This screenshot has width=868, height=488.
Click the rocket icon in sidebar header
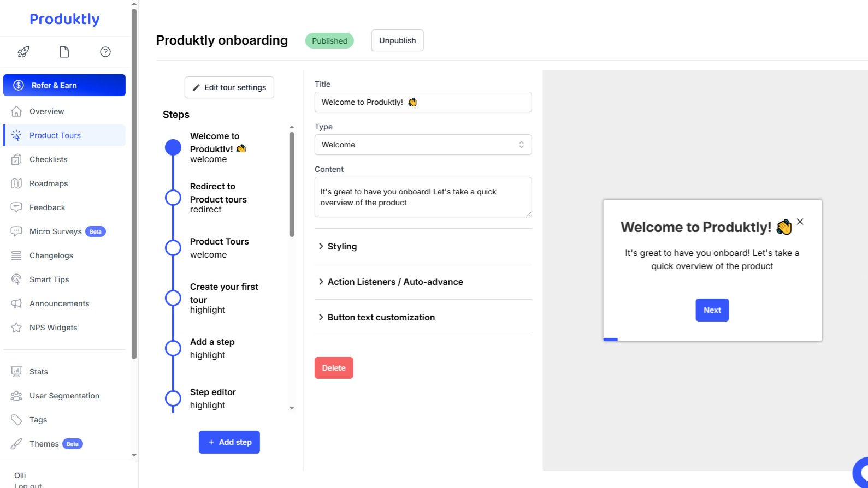click(23, 52)
